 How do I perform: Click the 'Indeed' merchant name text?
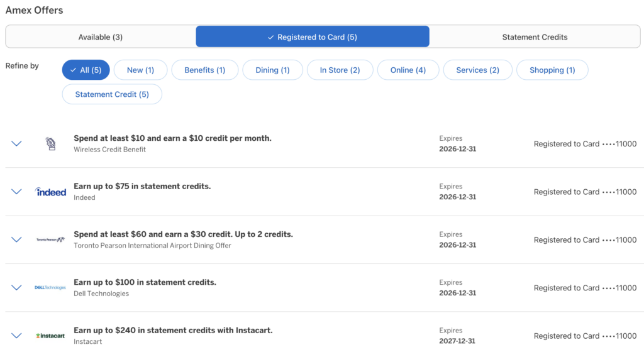tap(85, 198)
